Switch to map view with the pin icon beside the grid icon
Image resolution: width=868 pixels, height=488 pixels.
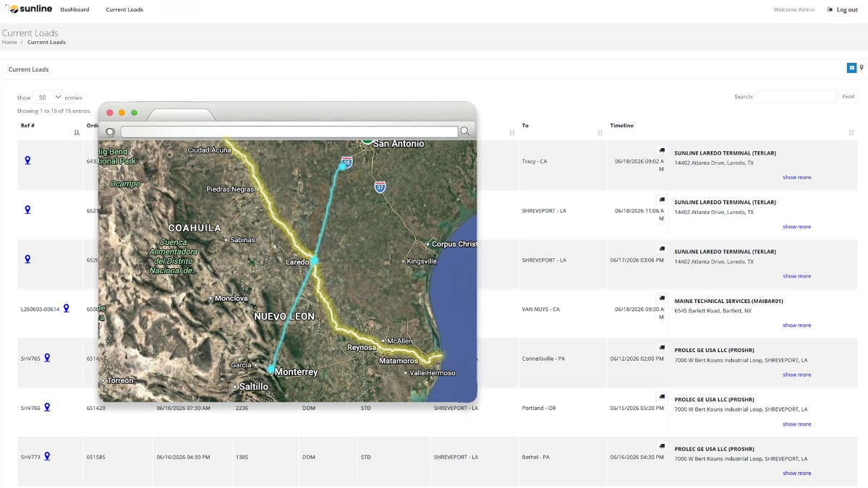[861, 68]
